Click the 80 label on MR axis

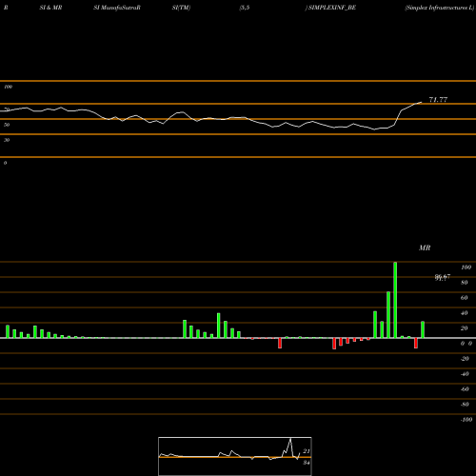point(465,283)
